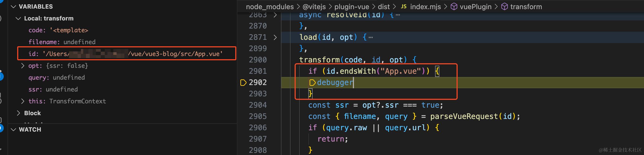The image size is (644, 155).
Task: Click line number 2901
Action: pyautogui.click(x=258, y=71)
